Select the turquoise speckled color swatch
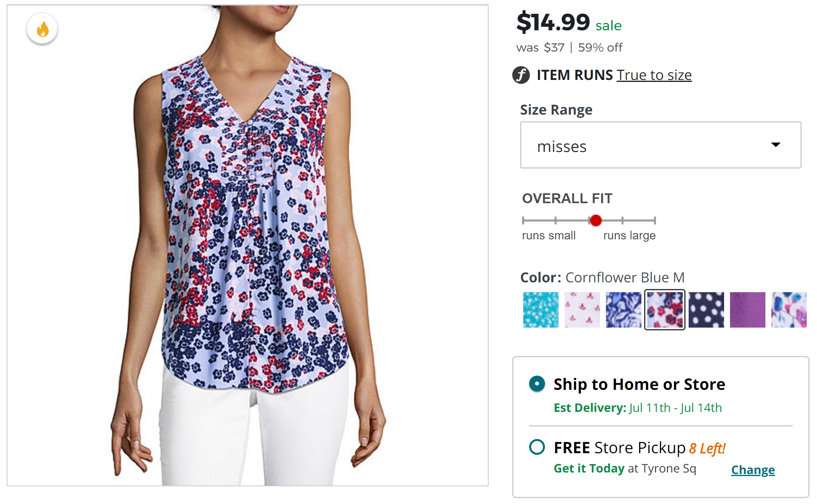The height and width of the screenshot is (504, 817). 541,310
